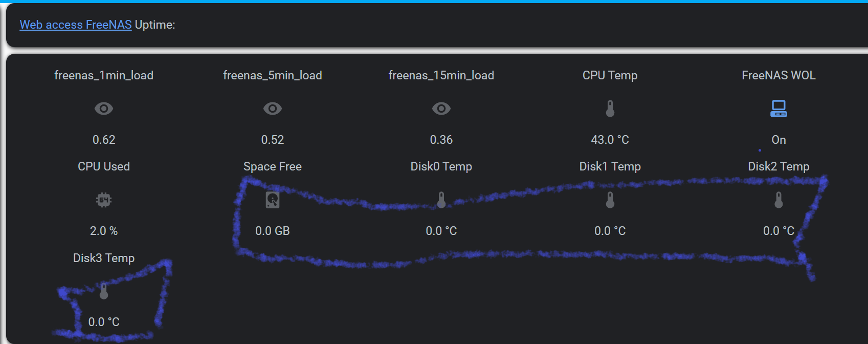Click the 43.0 °C CPU temperature reading
This screenshot has width=868, height=344.
(610, 139)
